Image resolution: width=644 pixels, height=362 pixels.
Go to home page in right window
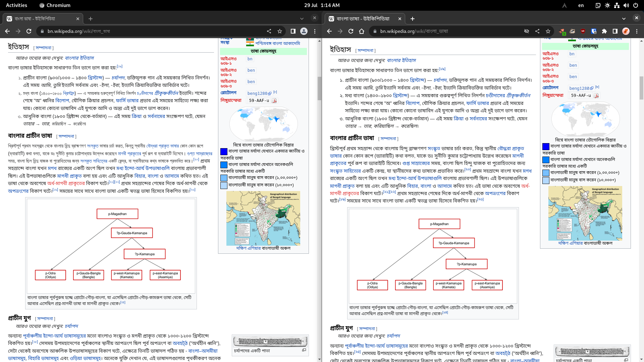tap(362, 31)
